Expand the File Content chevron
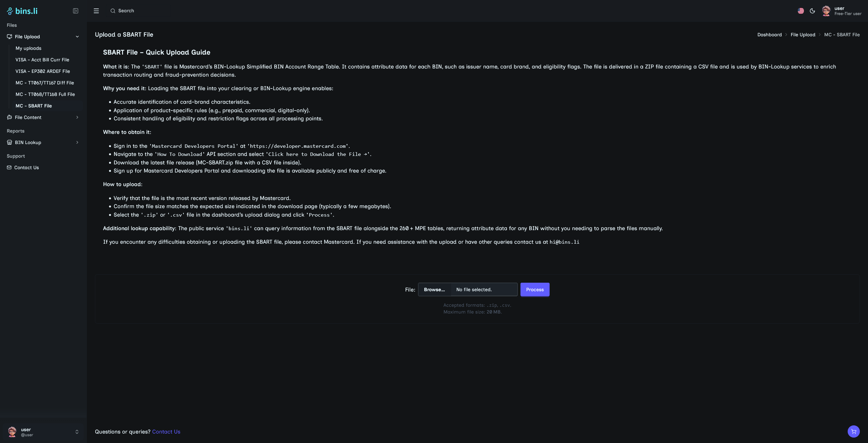 tap(77, 117)
